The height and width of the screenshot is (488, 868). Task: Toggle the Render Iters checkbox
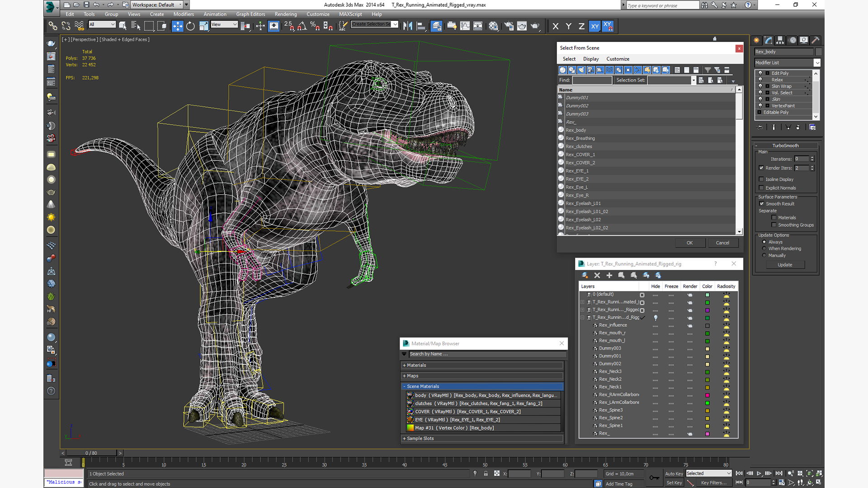[762, 168]
